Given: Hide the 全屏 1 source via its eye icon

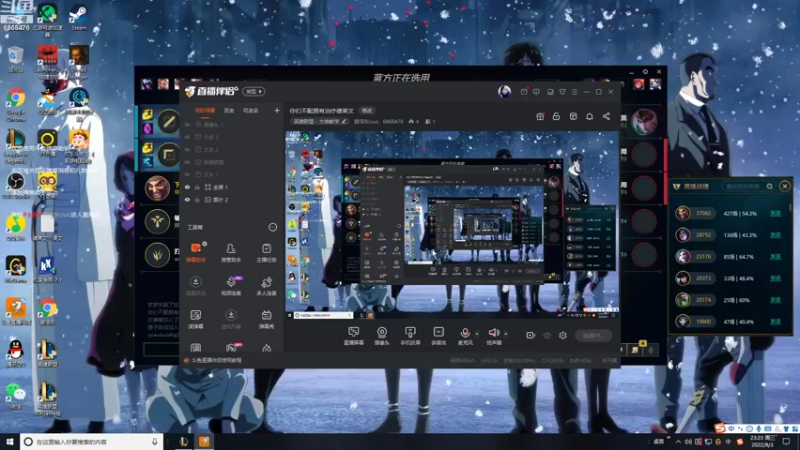Looking at the screenshot, I should 187,187.
